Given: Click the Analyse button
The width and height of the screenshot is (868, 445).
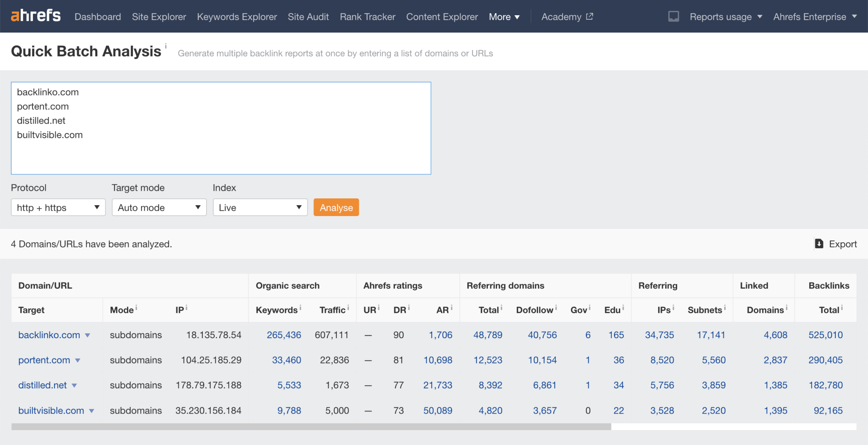Looking at the screenshot, I should click(337, 206).
